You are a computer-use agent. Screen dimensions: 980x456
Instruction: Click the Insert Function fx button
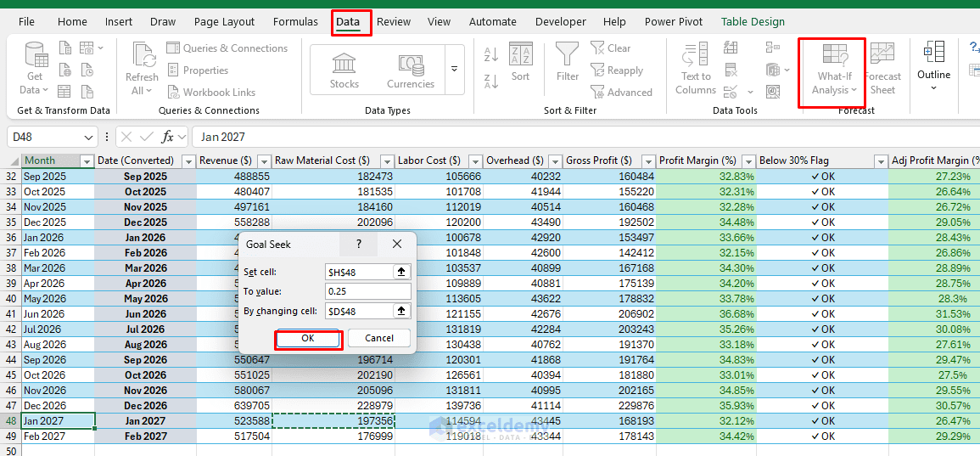tap(167, 137)
